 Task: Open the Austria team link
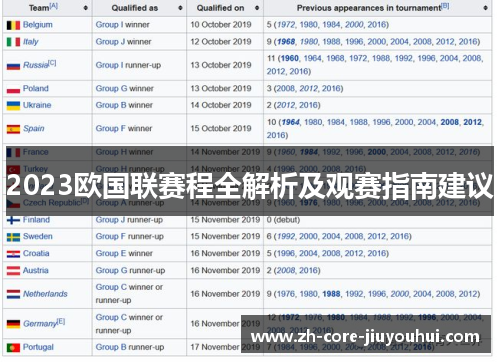[x=36, y=270]
